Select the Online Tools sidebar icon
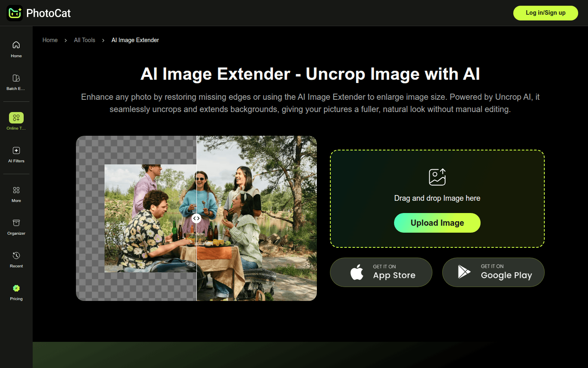This screenshot has width=588, height=368. tap(16, 118)
